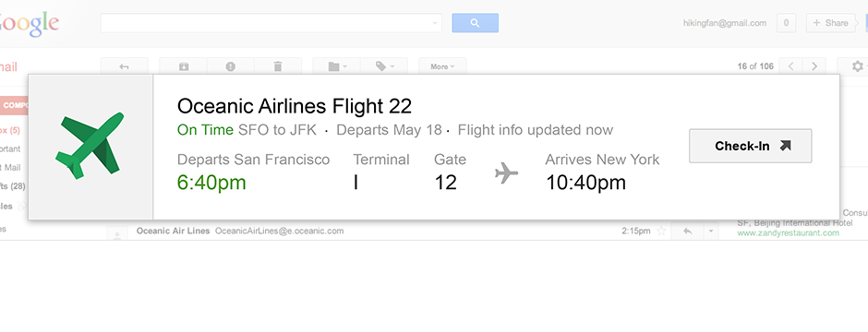Open the Labels tag dropdown
This screenshot has width=868, height=332.
point(384,66)
